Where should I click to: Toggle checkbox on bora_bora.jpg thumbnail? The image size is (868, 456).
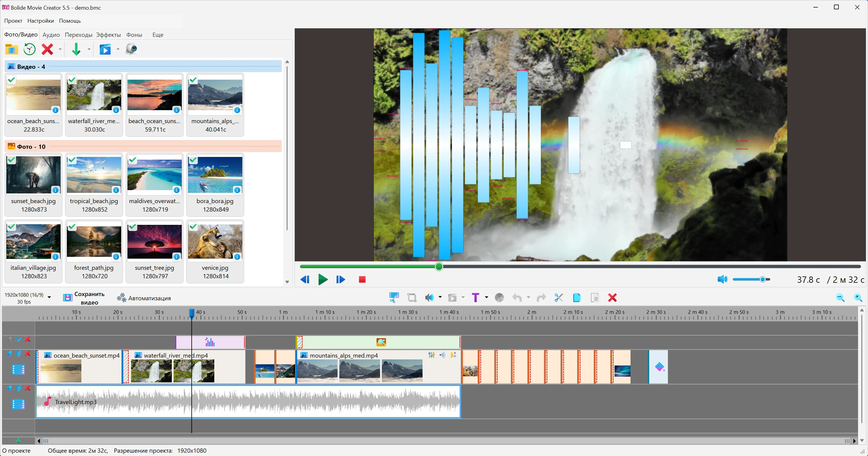tap(193, 160)
